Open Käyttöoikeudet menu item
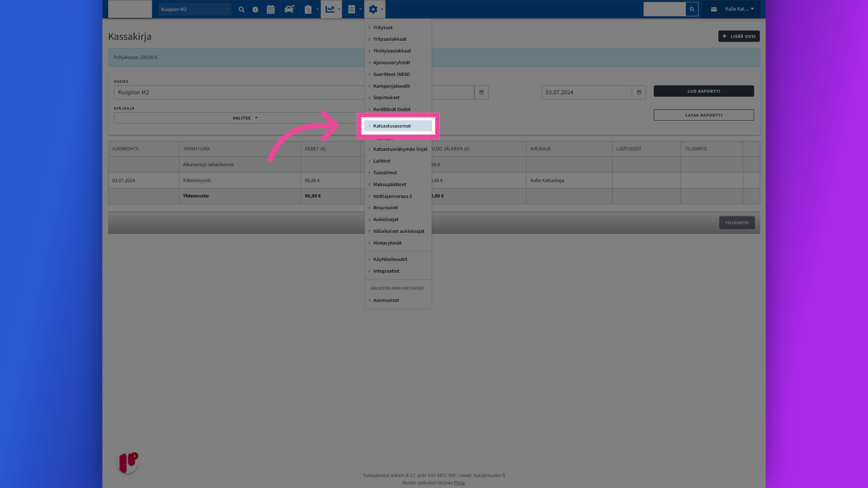The width and height of the screenshot is (868, 488). 390,259
